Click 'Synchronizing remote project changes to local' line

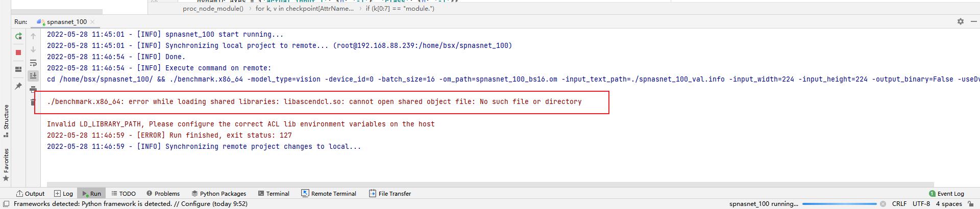pos(204,147)
